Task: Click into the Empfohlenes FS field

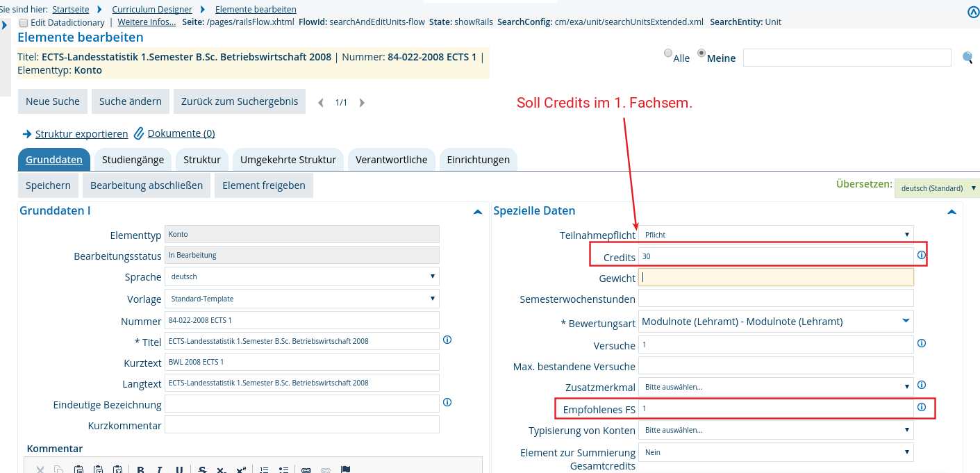Action: [x=776, y=408]
